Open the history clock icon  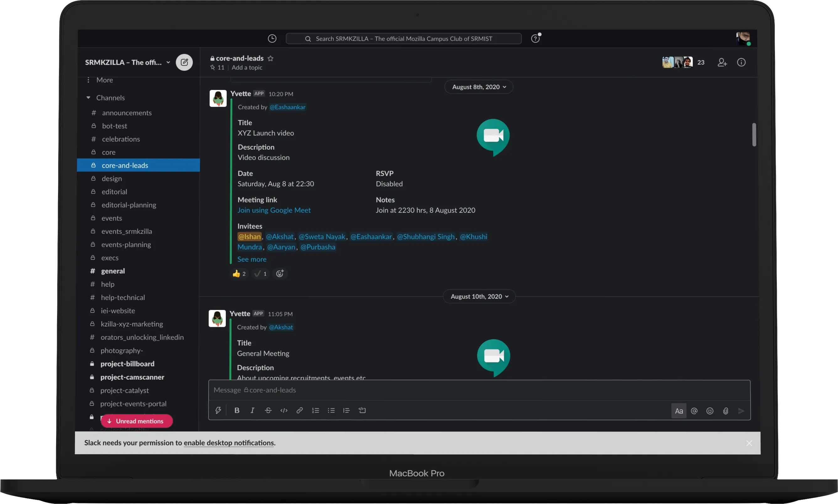pyautogui.click(x=272, y=39)
